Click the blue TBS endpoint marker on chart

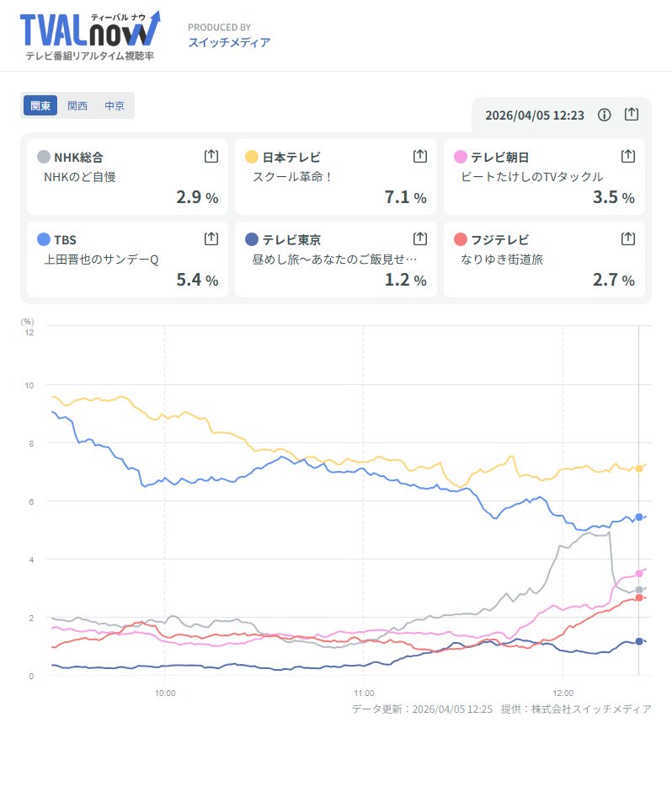639,517
